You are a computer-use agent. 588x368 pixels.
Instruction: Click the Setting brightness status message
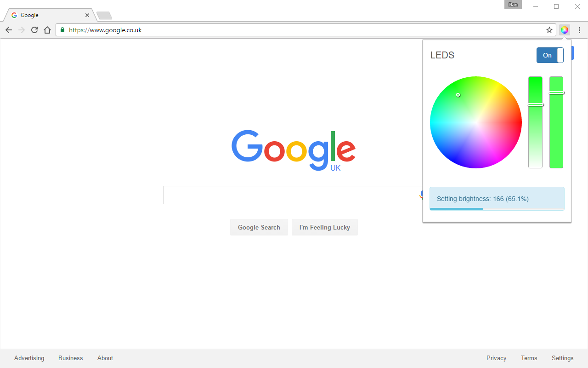click(497, 199)
